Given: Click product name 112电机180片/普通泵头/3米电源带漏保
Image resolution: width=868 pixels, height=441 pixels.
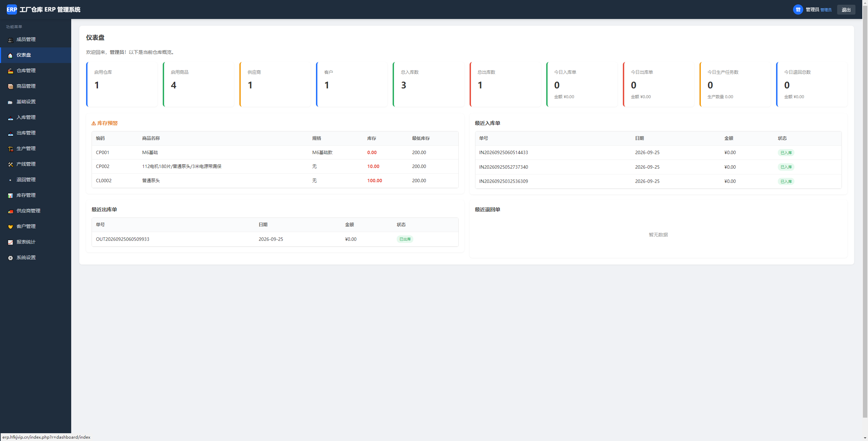Looking at the screenshot, I should pyautogui.click(x=182, y=167).
